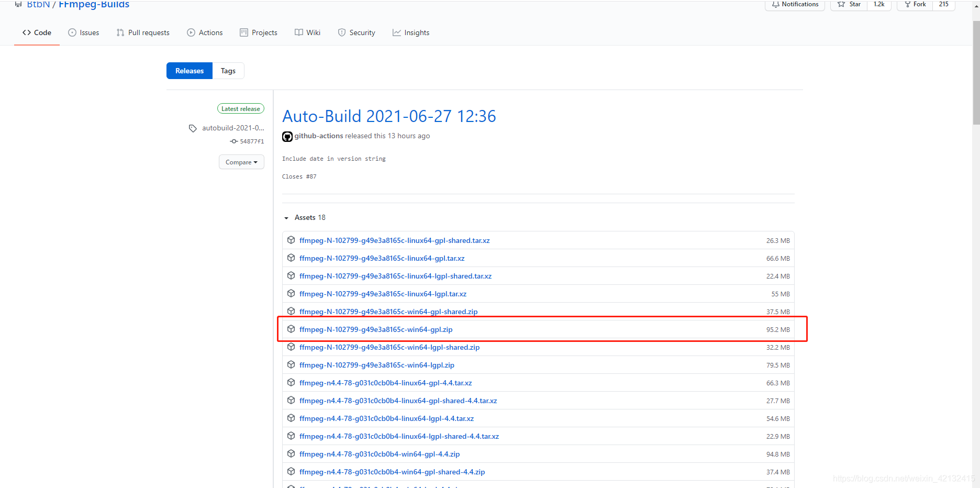Open the FFmpeg-Builds repository link
The width and height of the screenshot is (980, 488).
[94, 5]
